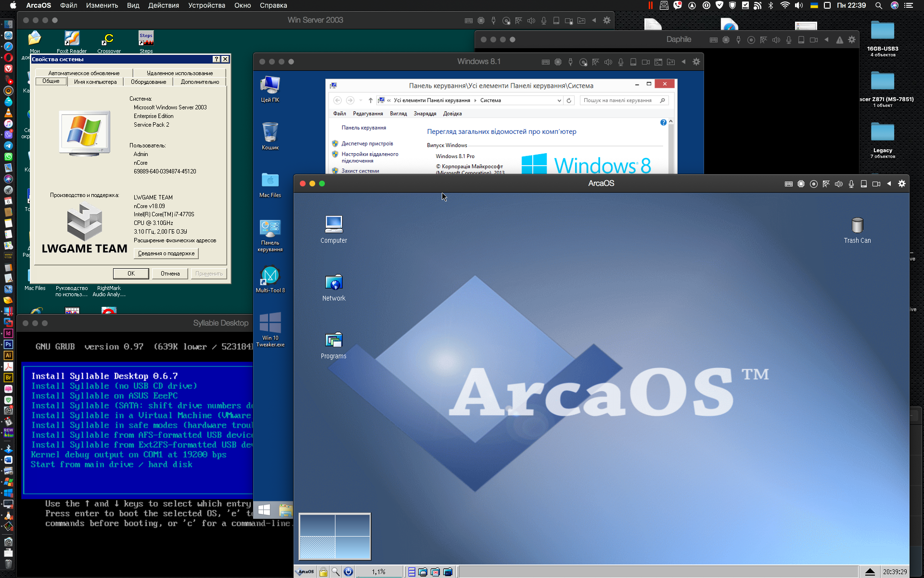Open the Trash Can on ArcaOS desktop
924x578 pixels.
point(857,230)
